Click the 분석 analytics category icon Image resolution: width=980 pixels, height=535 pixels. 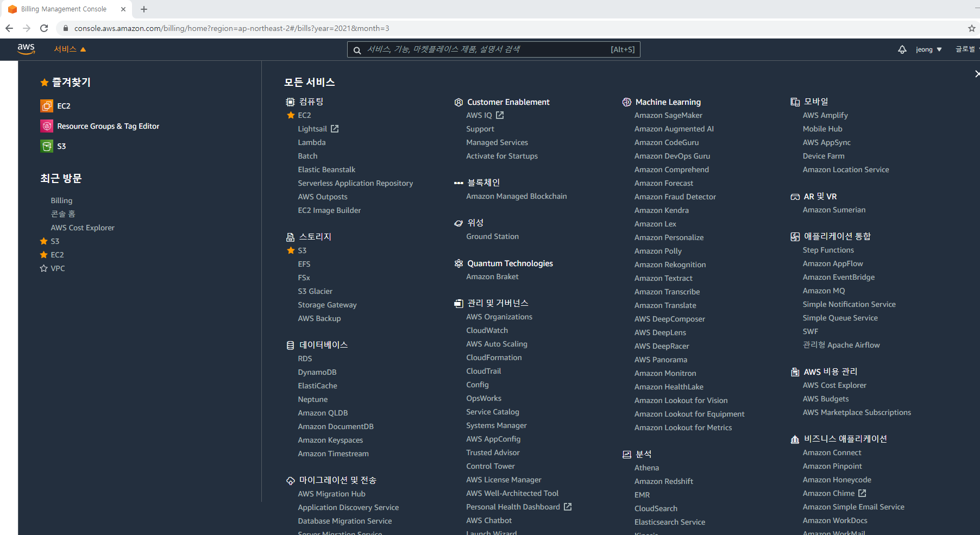coord(627,455)
